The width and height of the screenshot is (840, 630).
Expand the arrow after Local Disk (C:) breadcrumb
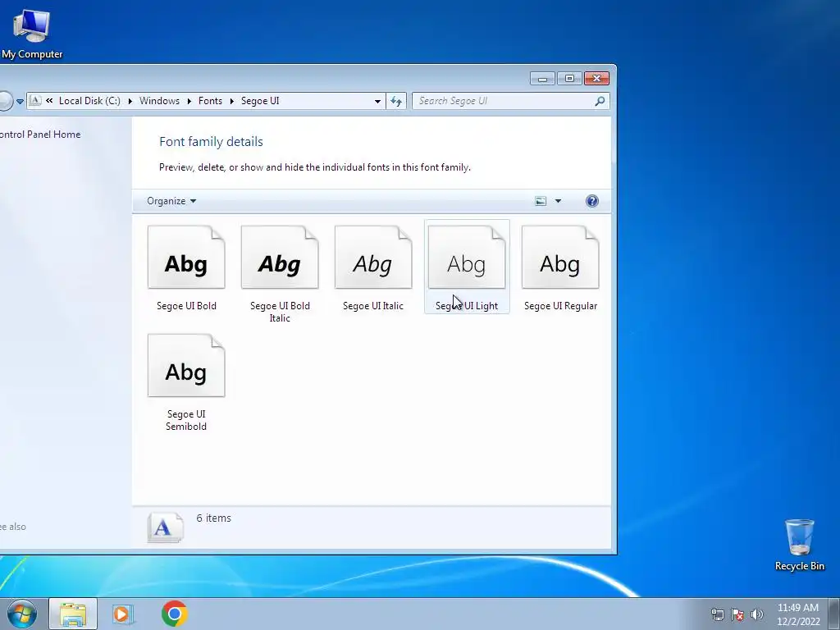(x=130, y=101)
